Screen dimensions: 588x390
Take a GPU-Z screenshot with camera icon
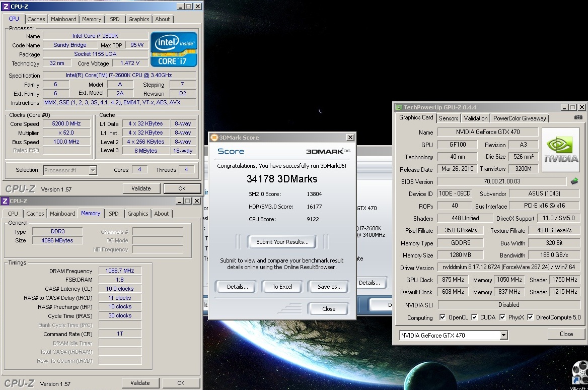point(578,117)
